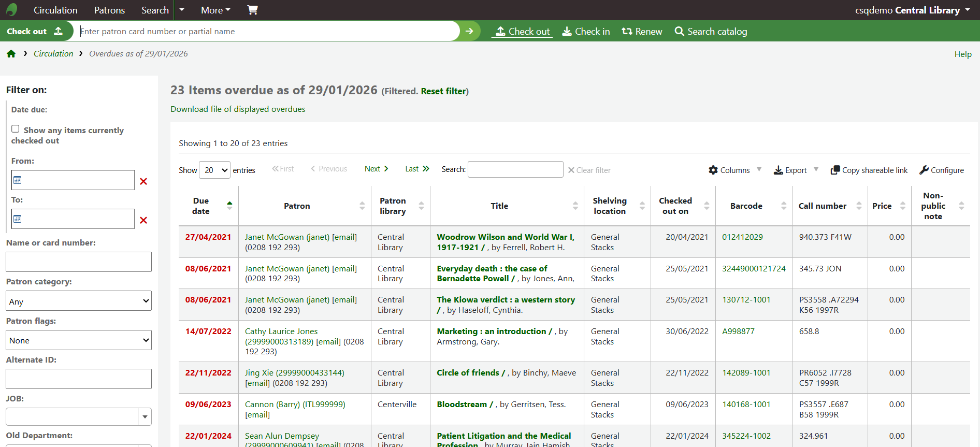The height and width of the screenshot is (447, 980).
Task: Clear the From date with red X
Action: (x=143, y=181)
